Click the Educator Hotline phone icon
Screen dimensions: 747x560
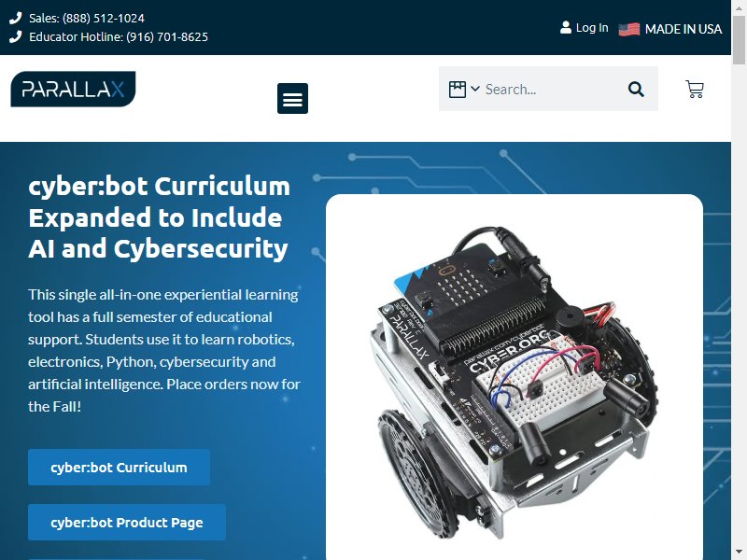(16, 36)
